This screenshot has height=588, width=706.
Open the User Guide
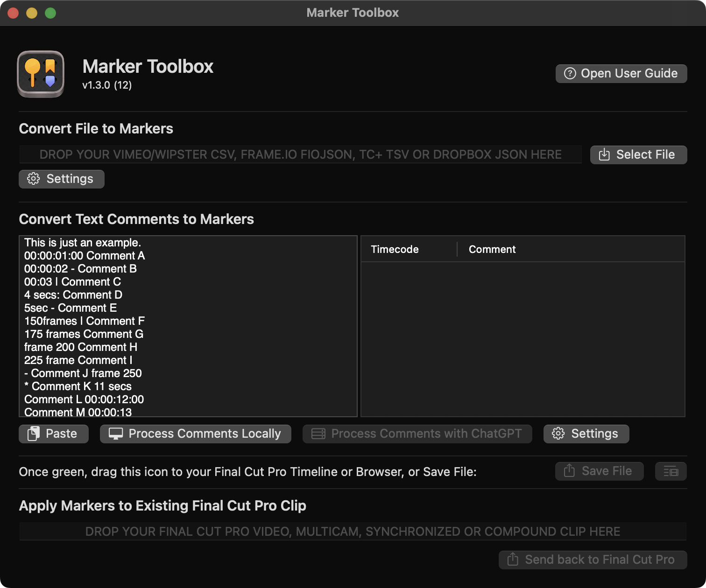(x=621, y=74)
